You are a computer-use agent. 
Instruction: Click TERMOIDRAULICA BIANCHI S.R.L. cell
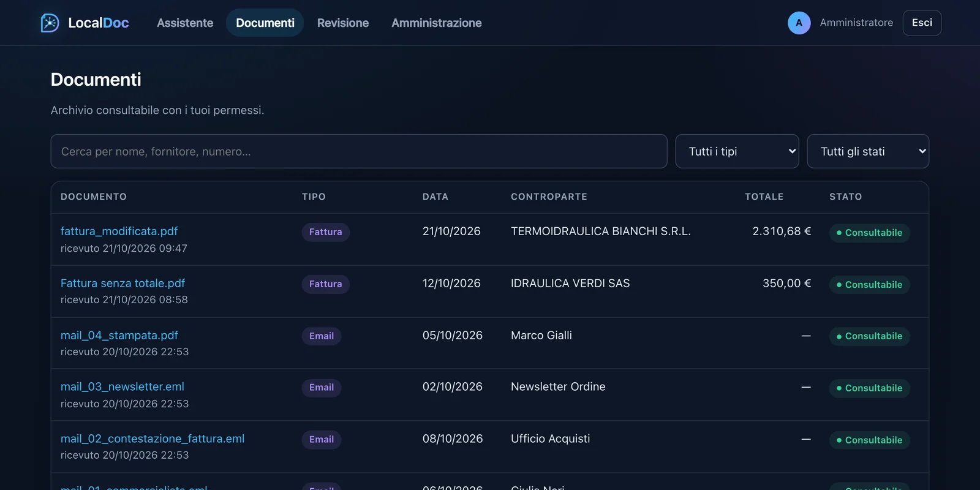tap(601, 231)
